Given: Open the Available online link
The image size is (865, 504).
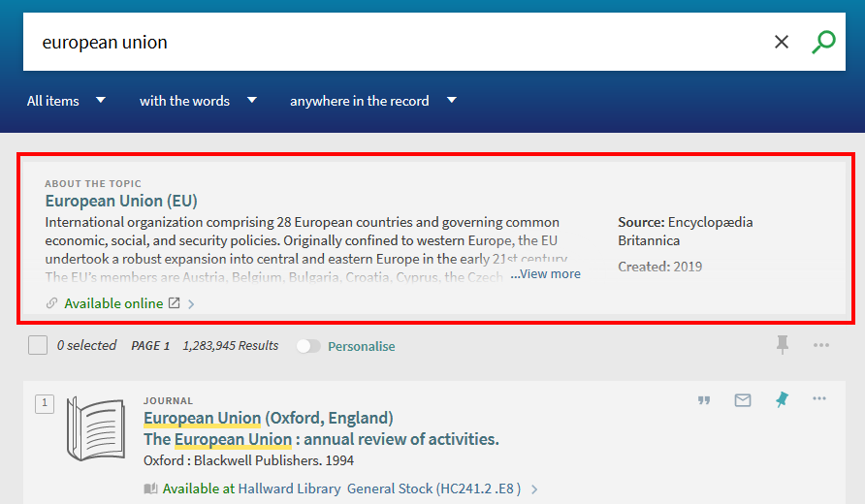Looking at the screenshot, I should (x=113, y=303).
